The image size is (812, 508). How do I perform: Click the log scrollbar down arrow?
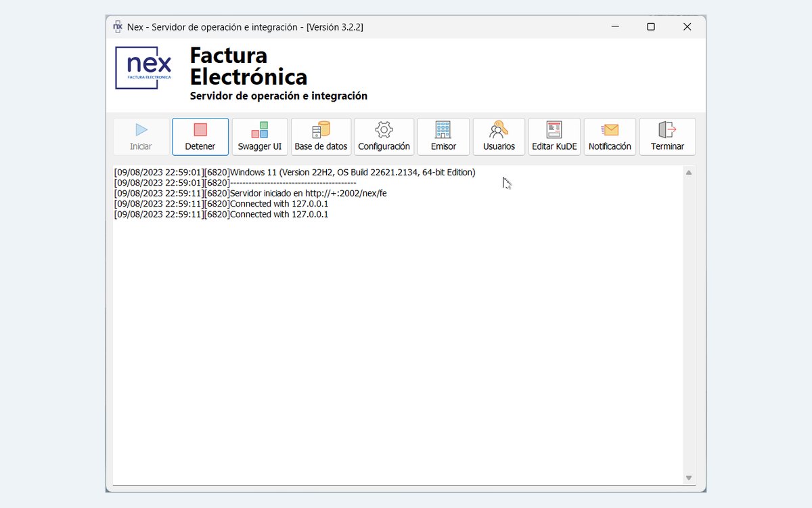[689, 478]
